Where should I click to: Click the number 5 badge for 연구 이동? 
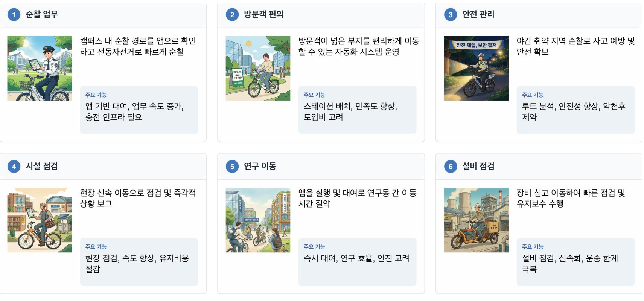click(232, 167)
